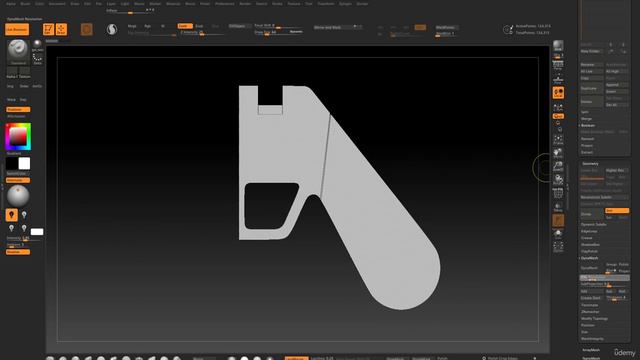Open the Preferences menu
This screenshot has height=360, width=640.
[224, 4]
